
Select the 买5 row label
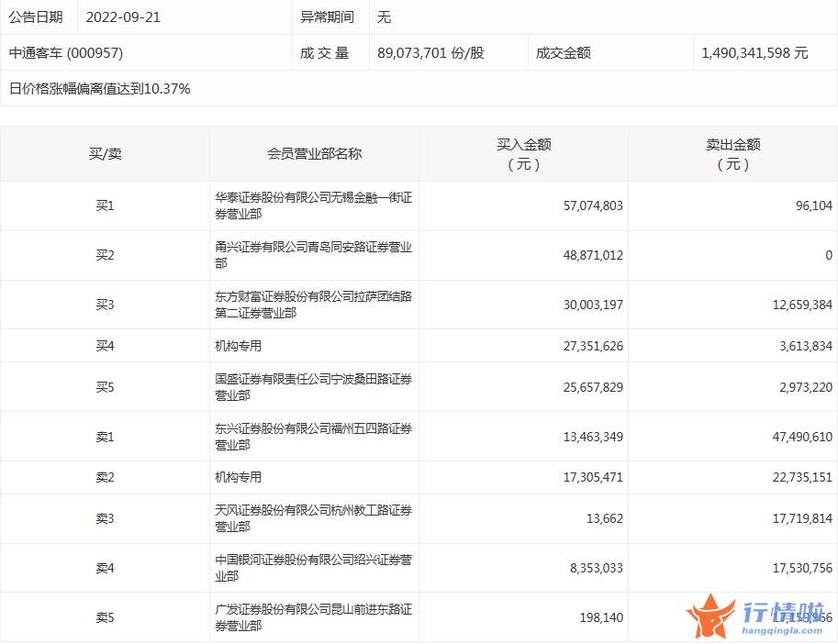pyautogui.click(x=106, y=387)
